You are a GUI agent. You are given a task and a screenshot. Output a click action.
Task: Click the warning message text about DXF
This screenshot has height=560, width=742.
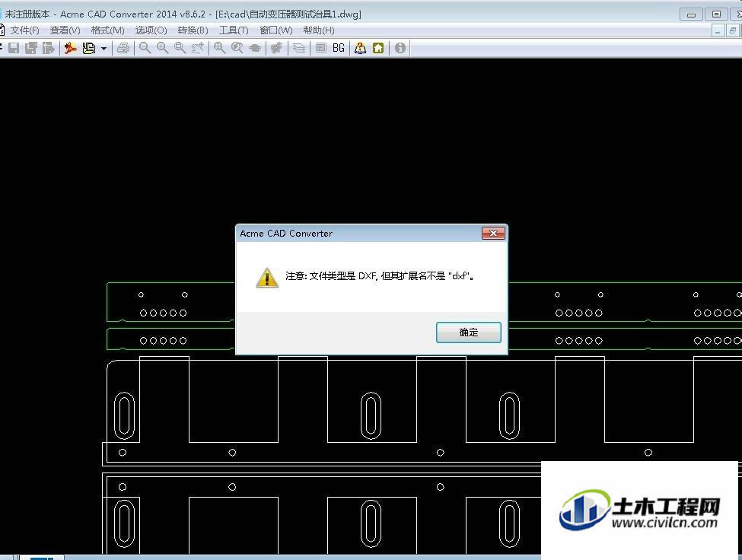pos(380,275)
